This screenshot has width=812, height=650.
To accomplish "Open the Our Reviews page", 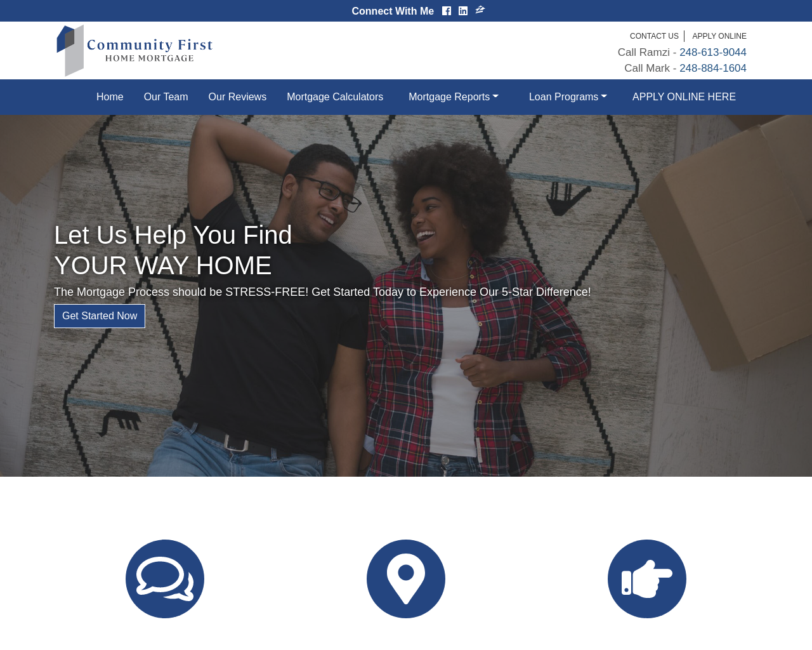I will pos(237,97).
